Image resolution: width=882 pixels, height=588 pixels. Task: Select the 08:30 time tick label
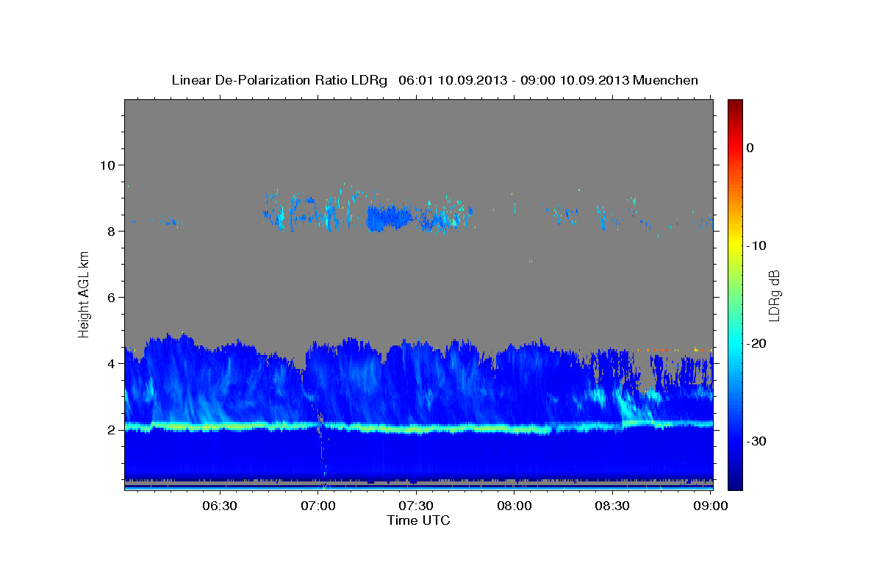[613, 506]
